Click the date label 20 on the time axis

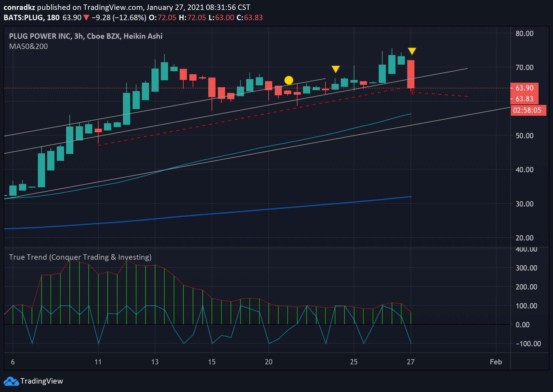[269, 362]
